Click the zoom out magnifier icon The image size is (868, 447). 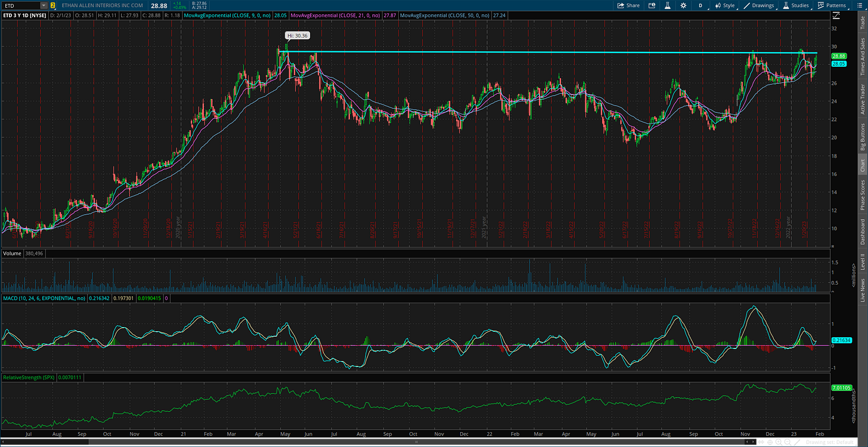pos(788,442)
